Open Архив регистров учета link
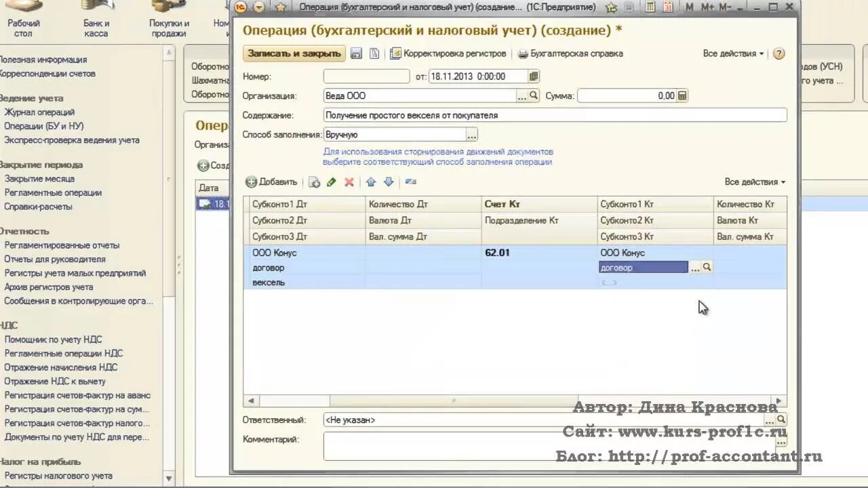 (49, 287)
